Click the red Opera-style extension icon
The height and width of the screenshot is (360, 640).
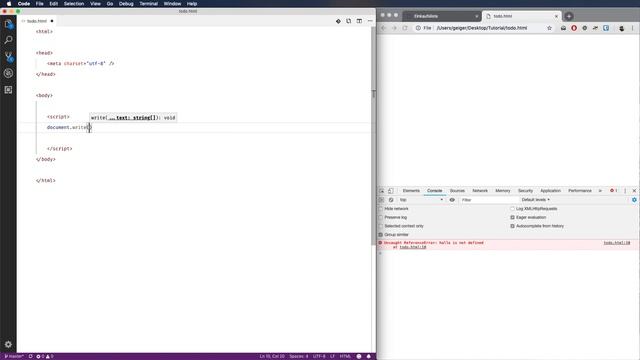click(x=574, y=28)
